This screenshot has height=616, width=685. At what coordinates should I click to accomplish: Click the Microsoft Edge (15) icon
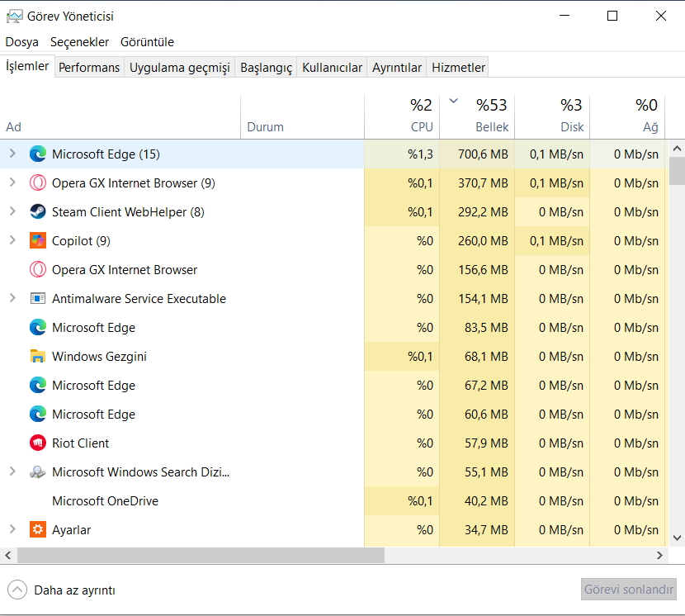(x=38, y=154)
